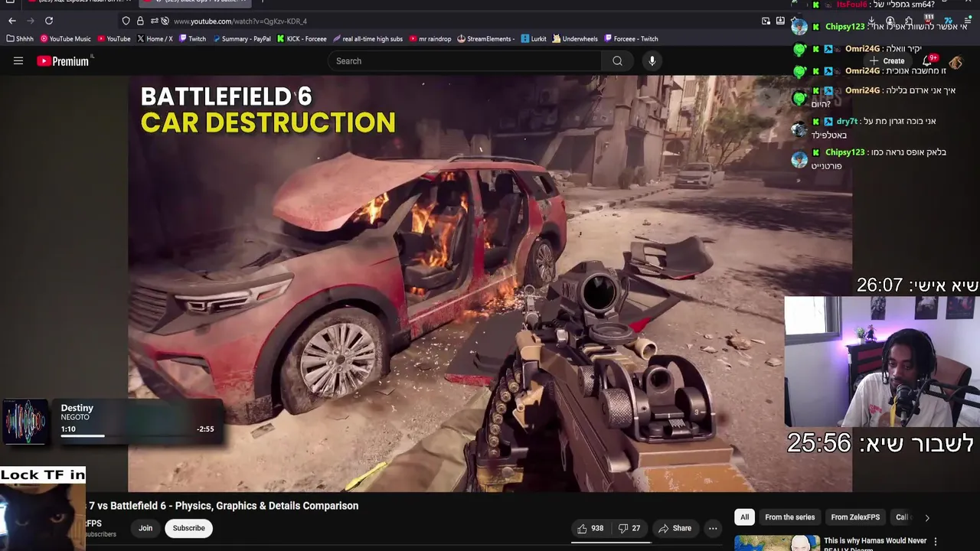Select the All filter chip
The image size is (980, 551).
744,517
